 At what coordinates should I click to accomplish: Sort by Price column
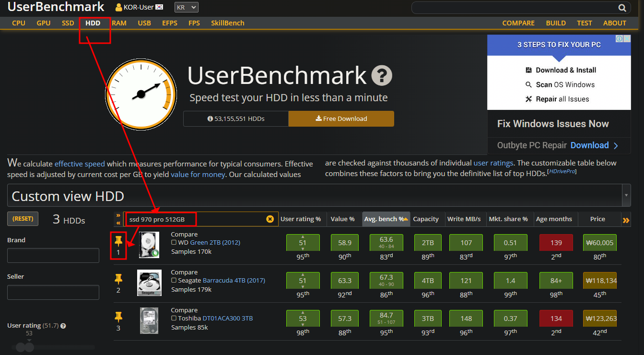[597, 219]
